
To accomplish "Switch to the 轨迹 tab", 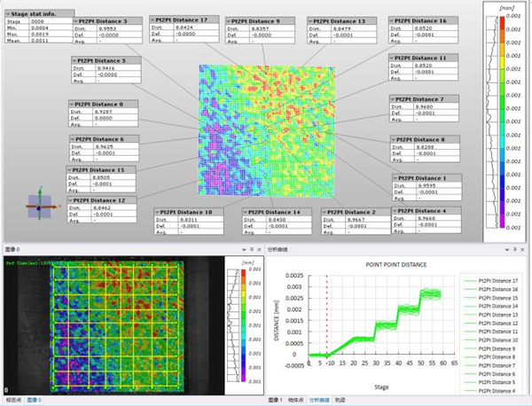I will (340, 401).
